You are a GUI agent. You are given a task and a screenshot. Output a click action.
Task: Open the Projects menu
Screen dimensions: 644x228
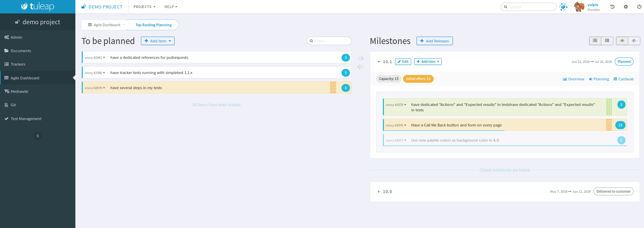coord(144,7)
